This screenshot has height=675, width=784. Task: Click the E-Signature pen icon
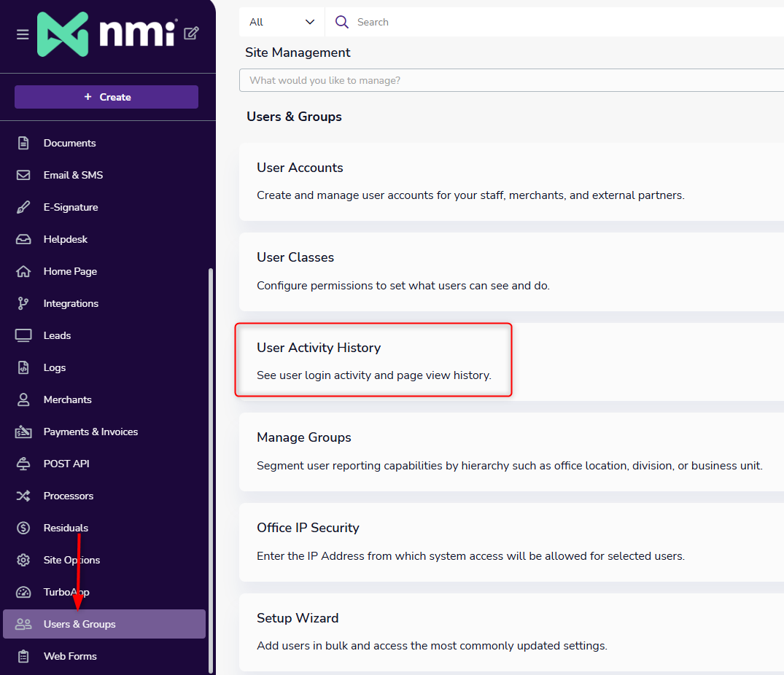pyautogui.click(x=23, y=207)
